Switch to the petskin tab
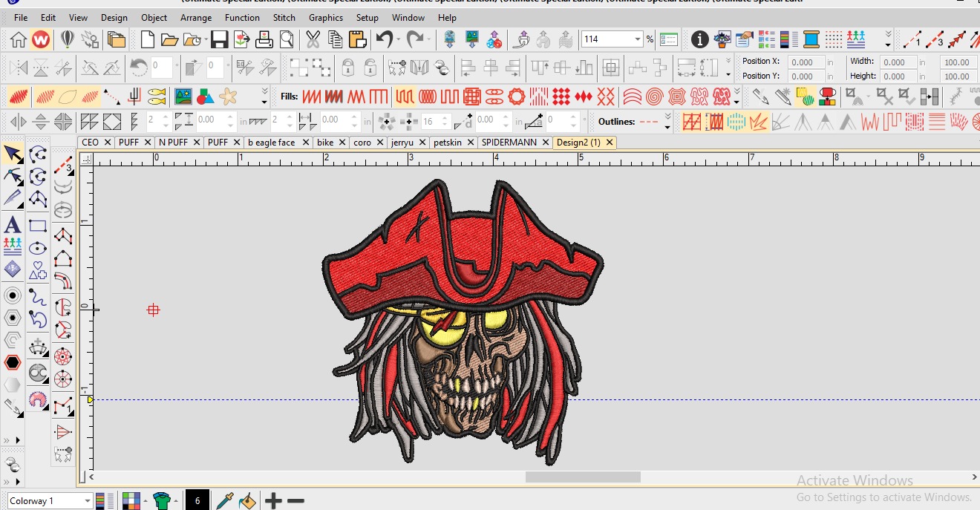The image size is (980, 510). pyautogui.click(x=448, y=142)
